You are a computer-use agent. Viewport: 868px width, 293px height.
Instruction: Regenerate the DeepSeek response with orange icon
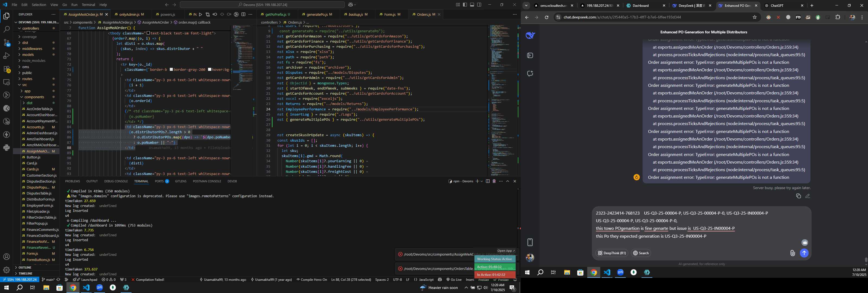pyautogui.click(x=637, y=177)
